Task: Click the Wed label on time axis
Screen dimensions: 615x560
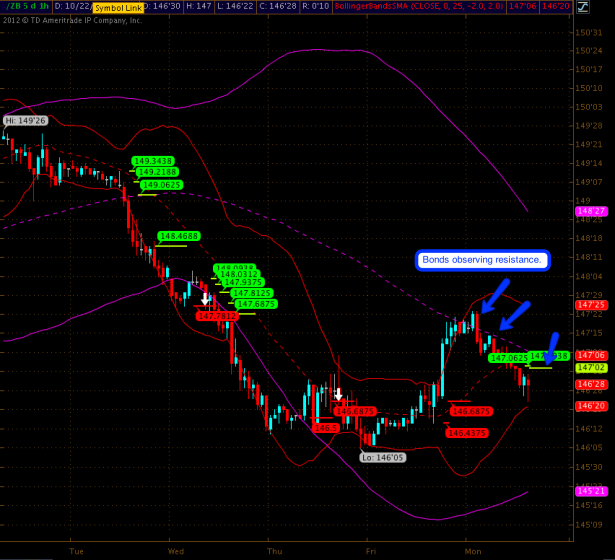Action: coord(176,550)
